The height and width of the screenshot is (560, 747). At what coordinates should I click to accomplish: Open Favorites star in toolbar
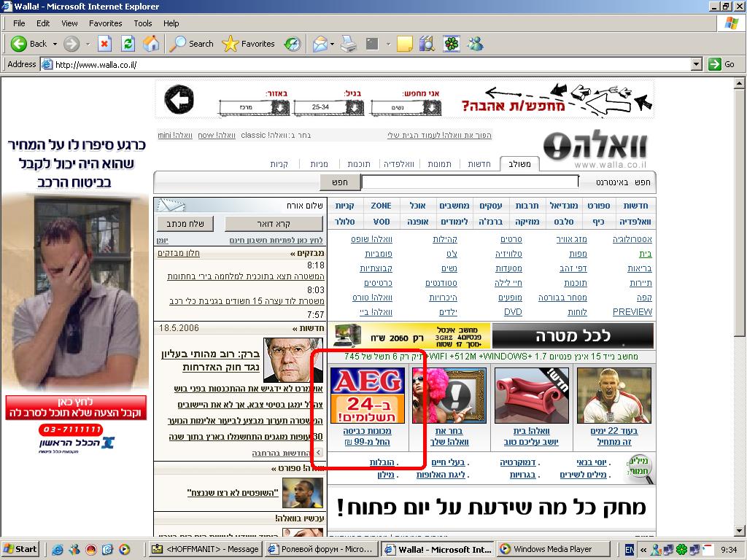click(x=248, y=44)
